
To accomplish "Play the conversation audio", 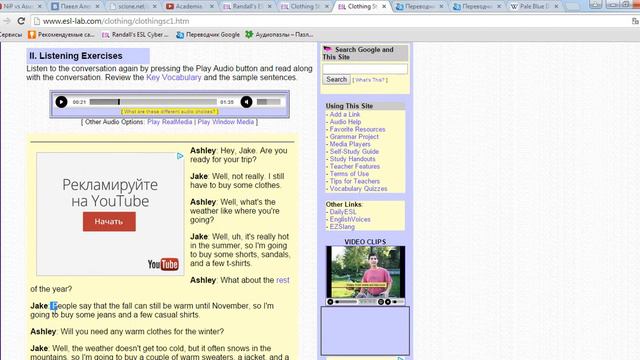I will (x=61, y=102).
